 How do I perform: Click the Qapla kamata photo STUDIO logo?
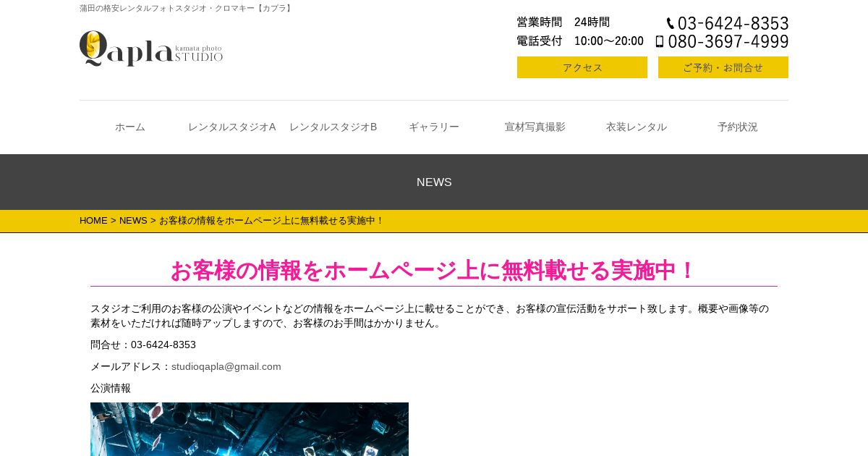pyautogui.click(x=151, y=48)
